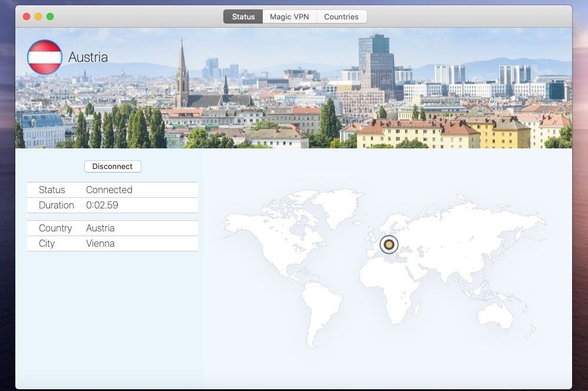Click the City row showing Vienna

[100, 243]
